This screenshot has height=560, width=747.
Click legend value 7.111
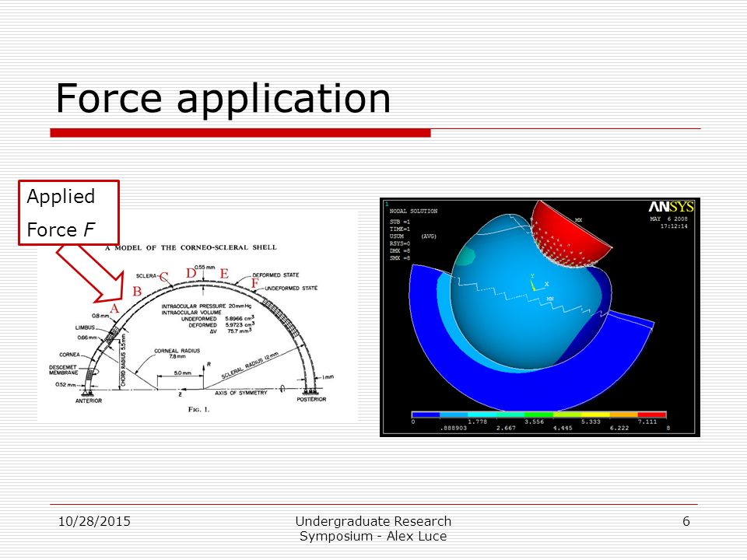pyautogui.click(x=647, y=422)
